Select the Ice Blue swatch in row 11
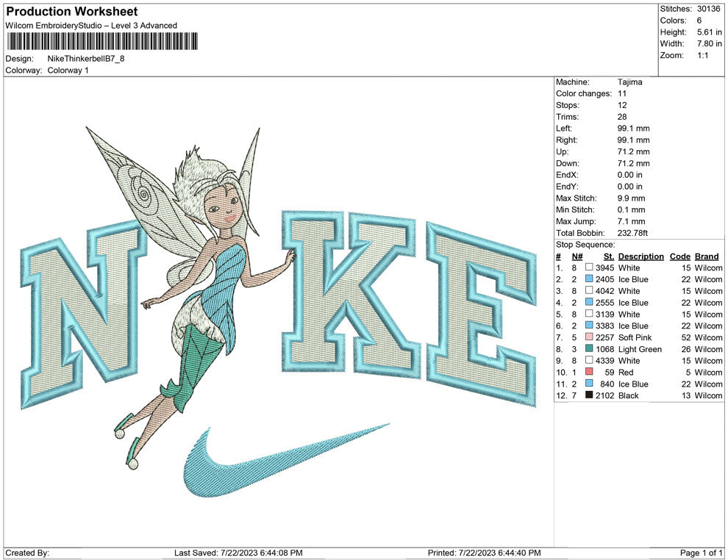The image size is (728, 560). point(589,383)
